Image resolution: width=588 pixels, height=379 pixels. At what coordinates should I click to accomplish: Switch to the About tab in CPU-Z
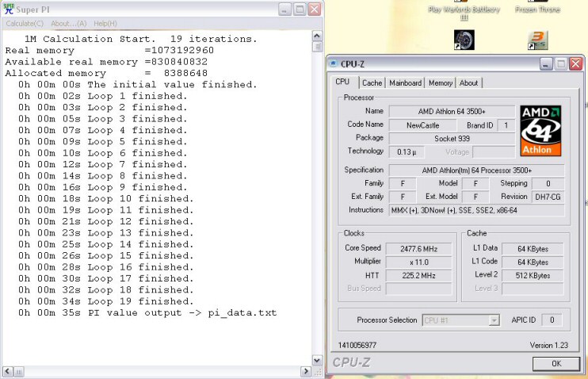pos(469,83)
